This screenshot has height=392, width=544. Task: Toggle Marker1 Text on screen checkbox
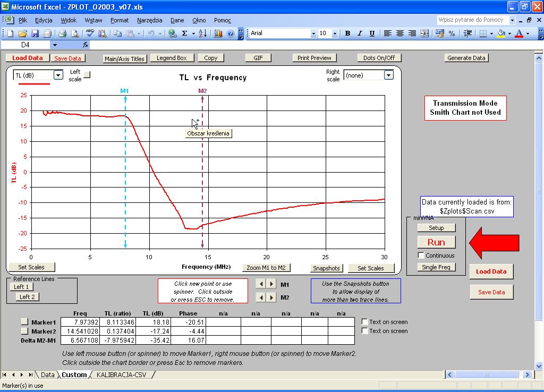pyautogui.click(x=364, y=322)
